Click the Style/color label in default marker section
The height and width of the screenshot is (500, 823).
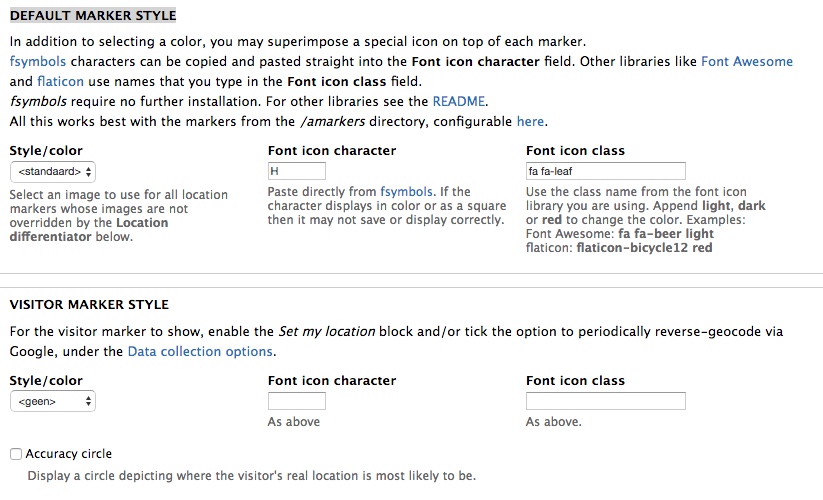46,150
